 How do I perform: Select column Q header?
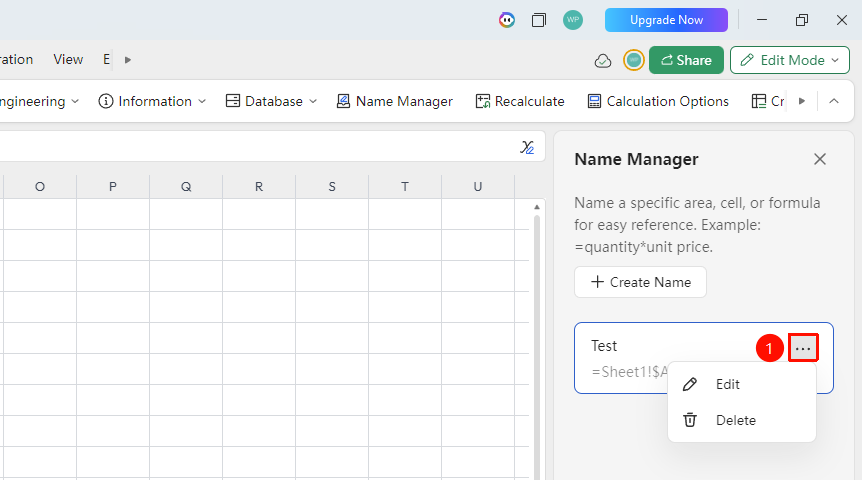[186, 186]
